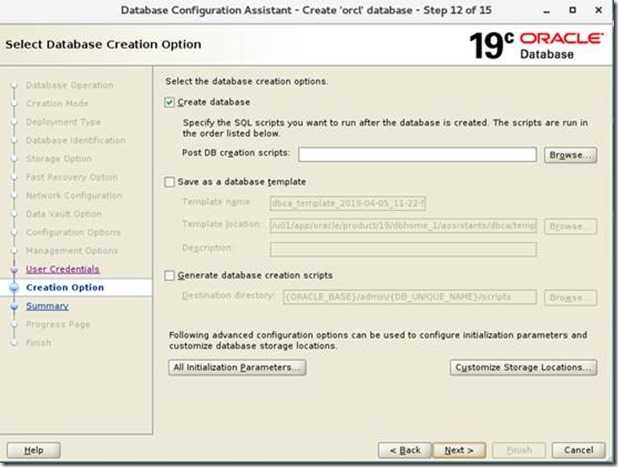Click Configuration Options step label
Screen dimensions: 618x467
click(x=73, y=233)
